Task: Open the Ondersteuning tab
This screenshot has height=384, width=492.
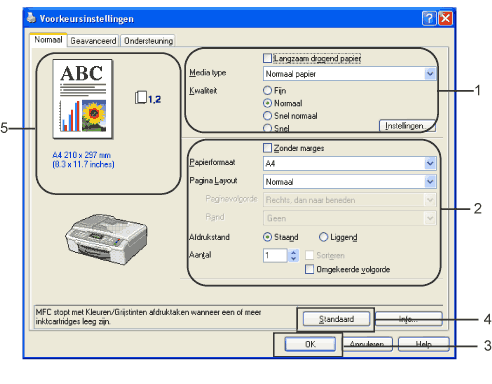Action: 148,41
